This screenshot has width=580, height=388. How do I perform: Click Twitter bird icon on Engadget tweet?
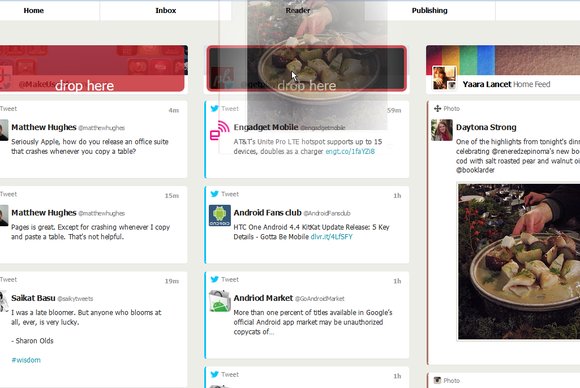pos(215,108)
